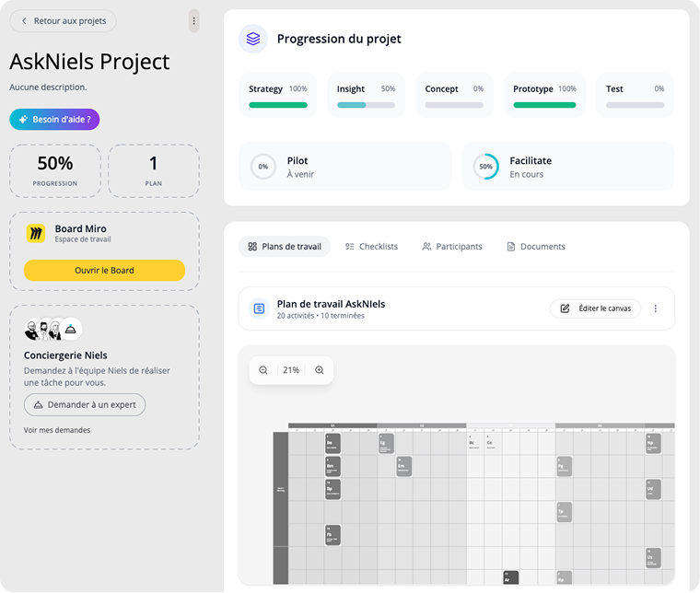Click the Strategy 100% progress bar
The height and width of the screenshot is (593, 700).
tap(278, 105)
